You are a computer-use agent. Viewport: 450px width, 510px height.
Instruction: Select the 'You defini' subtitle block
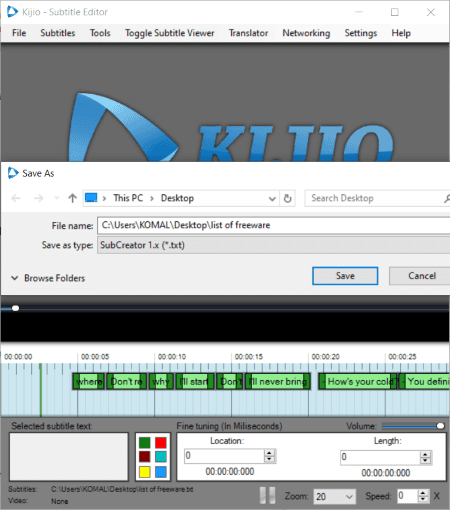(x=424, y=381)
